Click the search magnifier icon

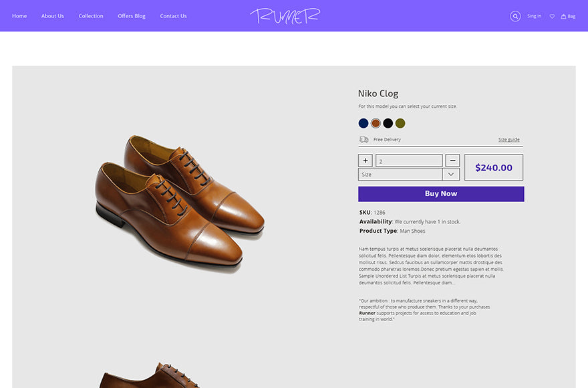515,16
